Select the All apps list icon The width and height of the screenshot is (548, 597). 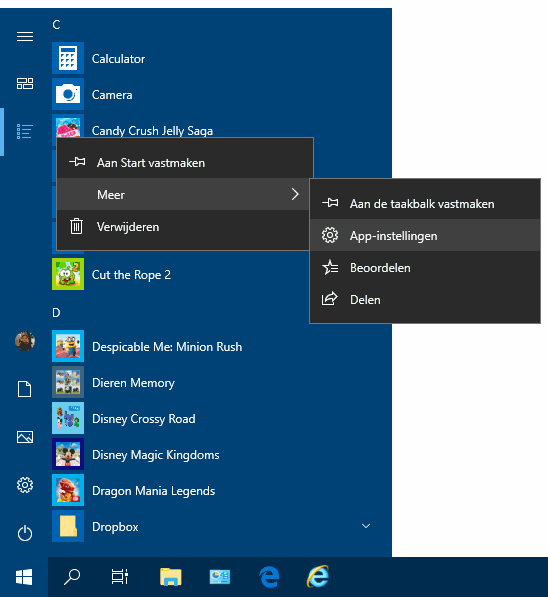click(25, 131)
